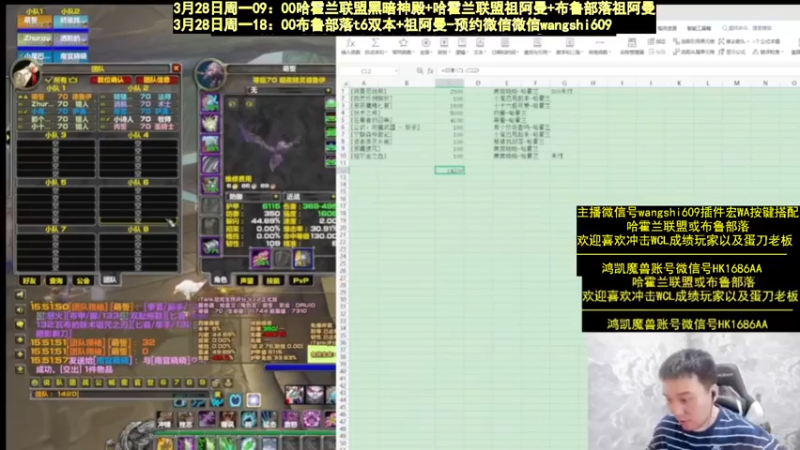Open the 声望 reputation tab

[x=246, y=281]
